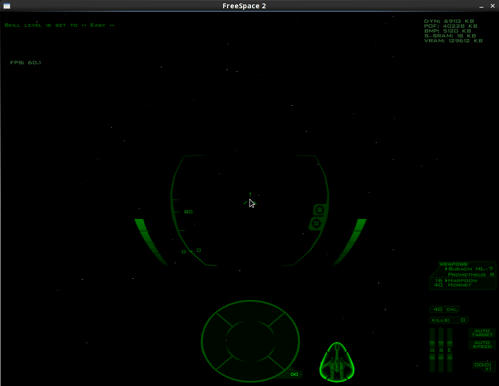Select the Harpoon secondary weapon
Screen dimensions: 499x386
pos(456,280)
